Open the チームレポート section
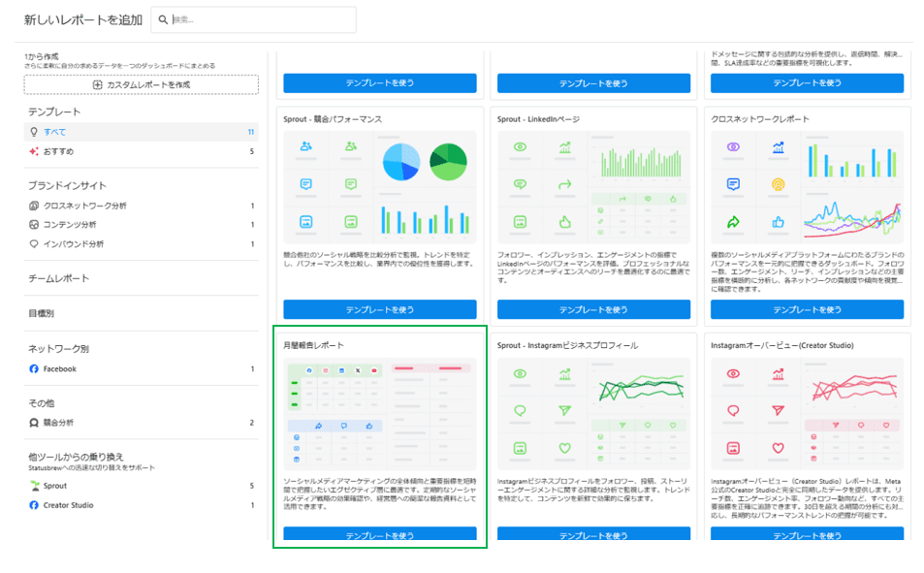The image size is (924, 573). (x=58, y=279)
